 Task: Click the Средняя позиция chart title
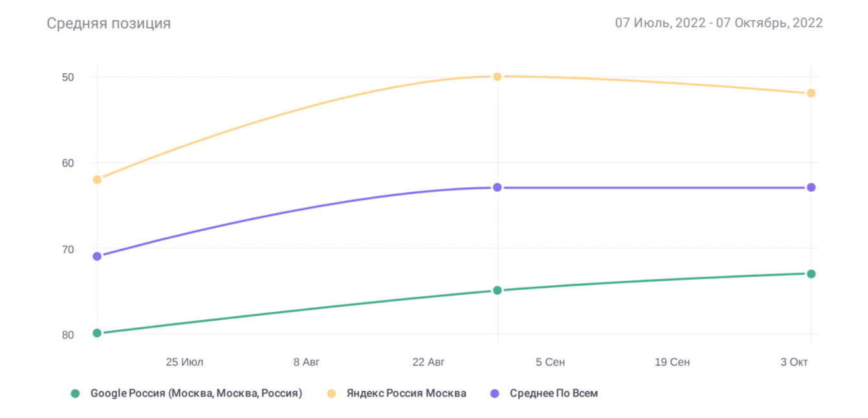(109, 24)
